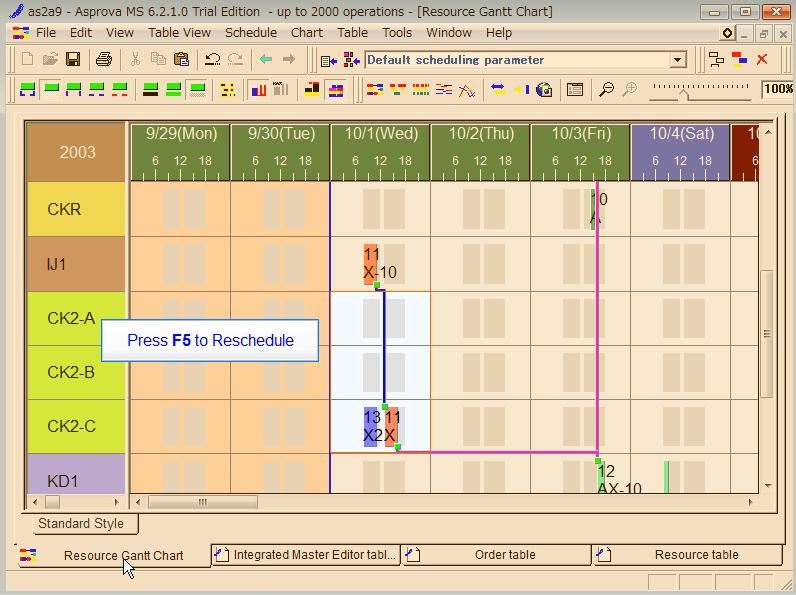Click the Standard Style button
Viewport: 796px width, 595px height.
coord(80,523)
